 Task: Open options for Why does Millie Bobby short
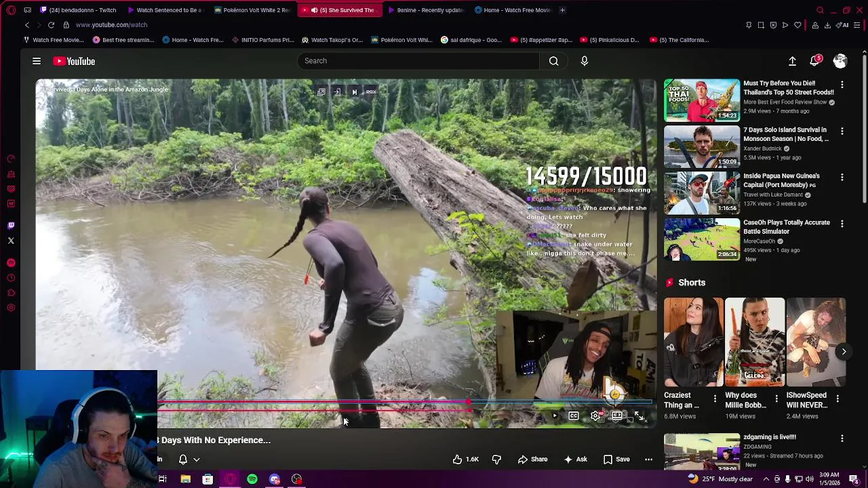point(776,399)
